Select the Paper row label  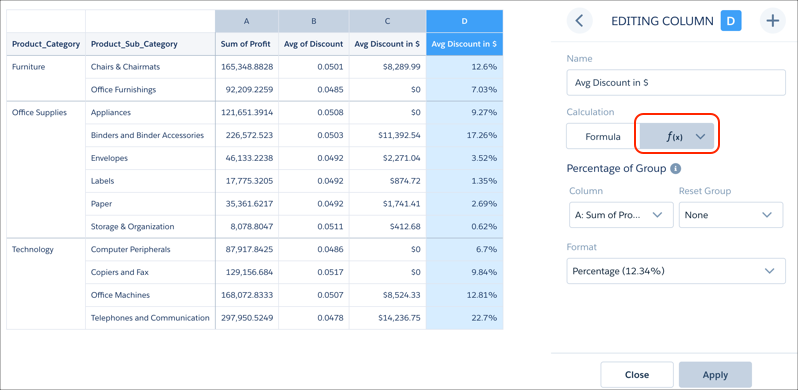[x=150, y=204]
